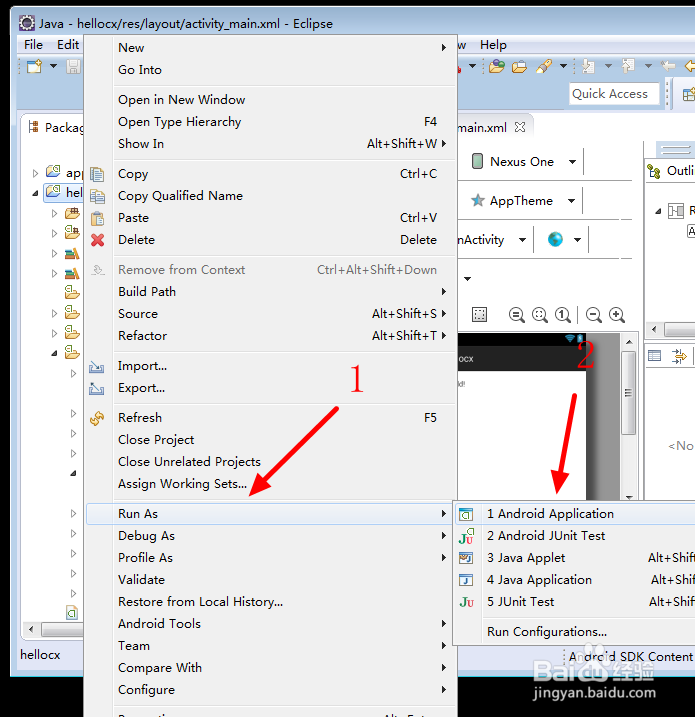
Task: Click the Export icon
Action: tap(96, 388)
